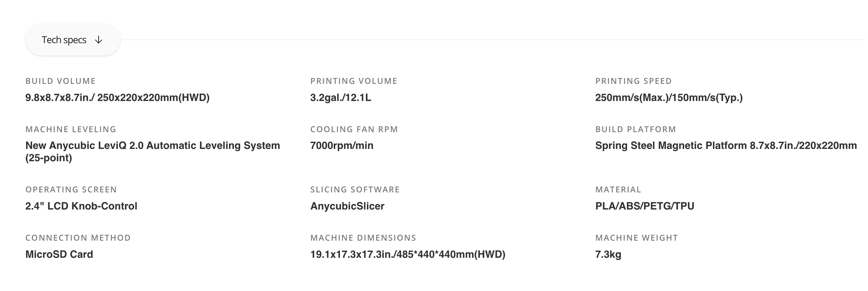Click the Printing Volume heading
The width and height of the screenshot is (868, 291).
(354, 81)
